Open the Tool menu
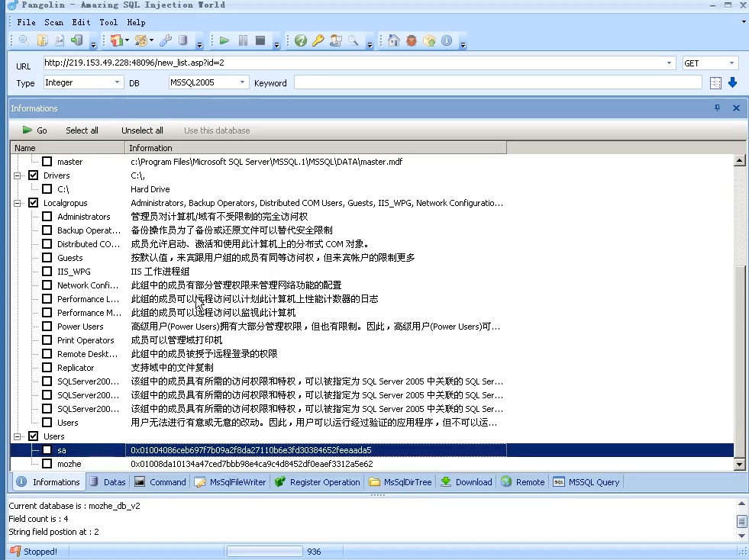 [108, 22]
